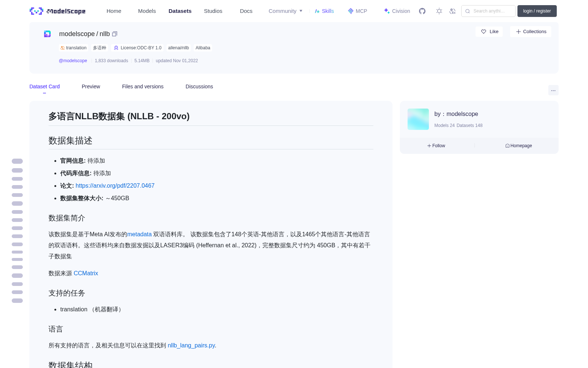Open the arxiv.org paper link
This screenshot has height=368, width=588.
coord(115,186)
